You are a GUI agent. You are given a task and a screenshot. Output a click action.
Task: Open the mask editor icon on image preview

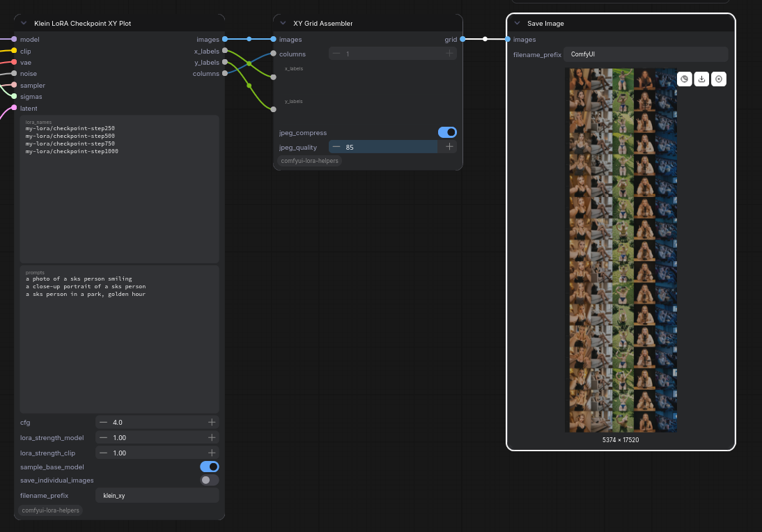point(684,79)
